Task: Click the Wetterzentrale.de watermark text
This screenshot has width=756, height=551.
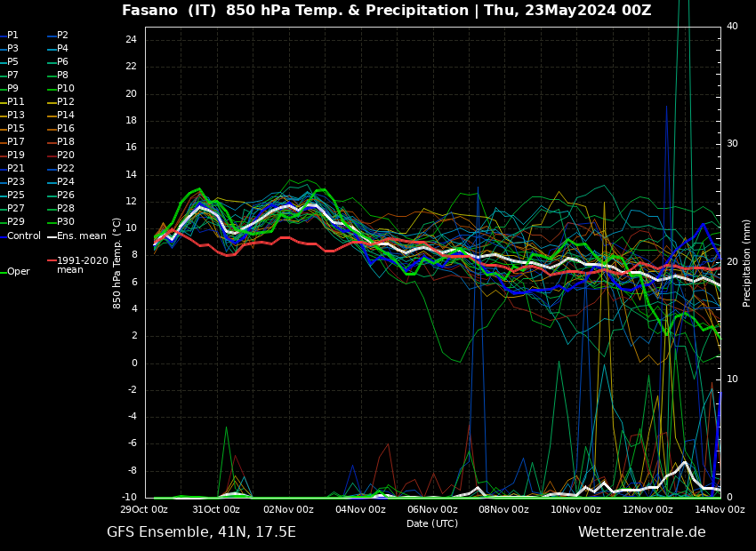Action: coord(641,532)
